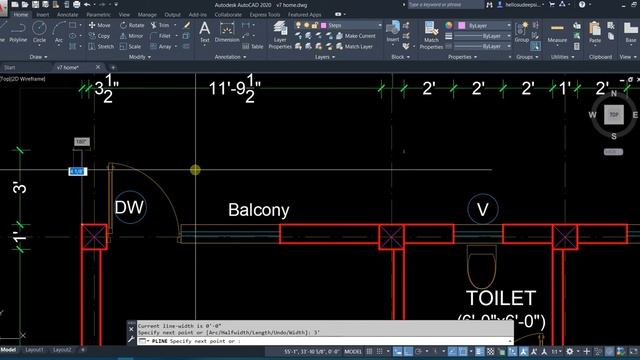Switch to the Manage ribbon tab

[x=147, y=15]
